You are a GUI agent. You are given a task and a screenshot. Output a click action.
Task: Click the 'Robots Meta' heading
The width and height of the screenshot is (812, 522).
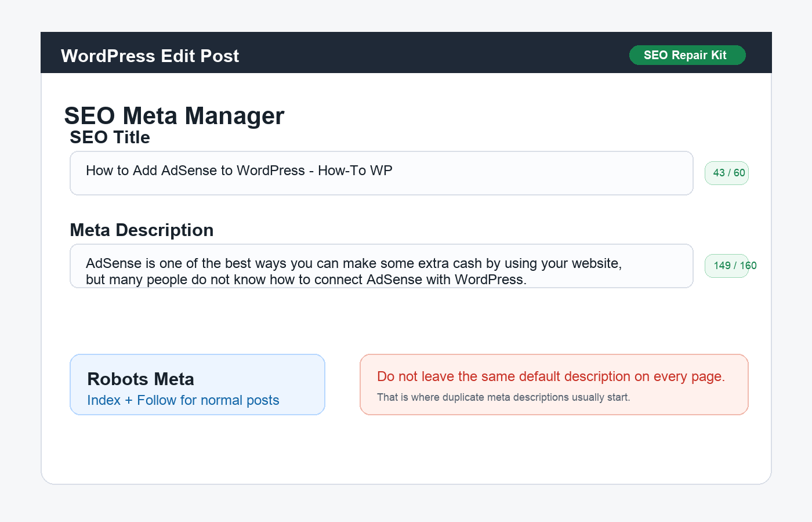[140, 379]
